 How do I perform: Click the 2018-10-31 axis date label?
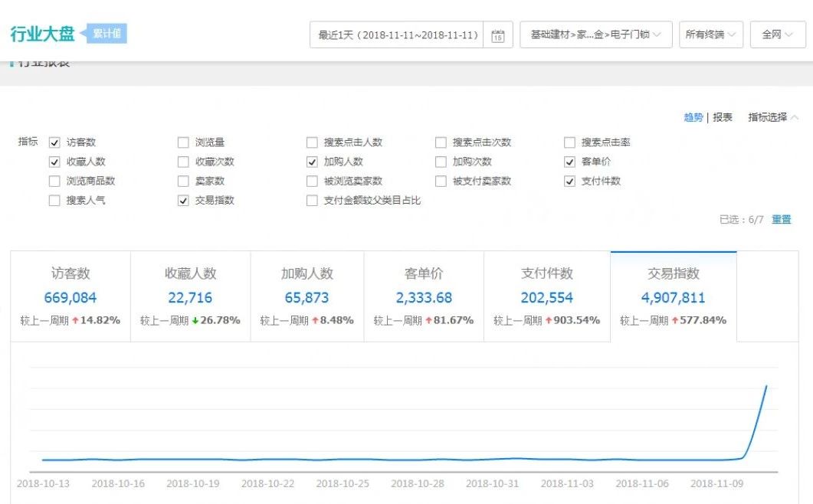click(492, 483)
